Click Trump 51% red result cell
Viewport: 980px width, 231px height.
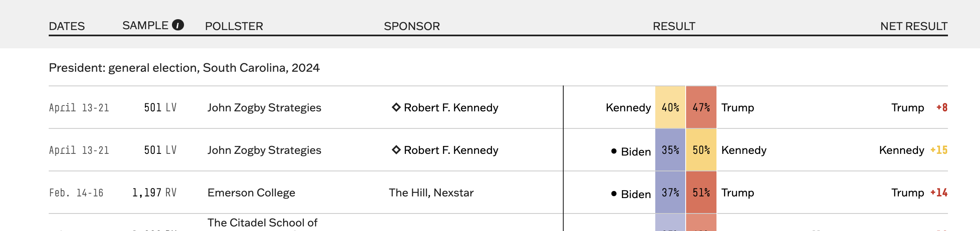(701, 192)
